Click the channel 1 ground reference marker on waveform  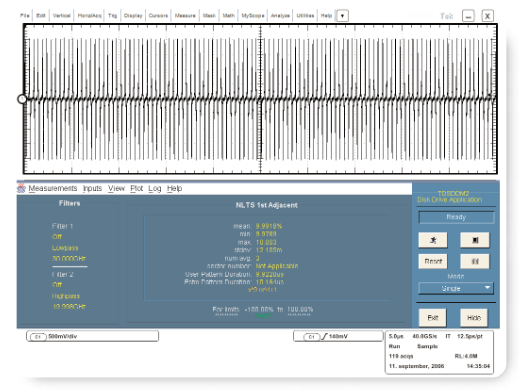22,99
